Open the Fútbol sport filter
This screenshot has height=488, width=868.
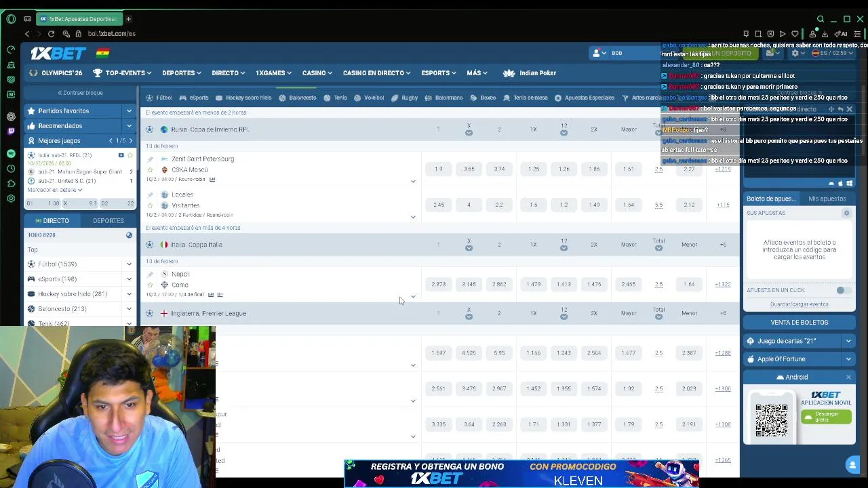[159, 98]
